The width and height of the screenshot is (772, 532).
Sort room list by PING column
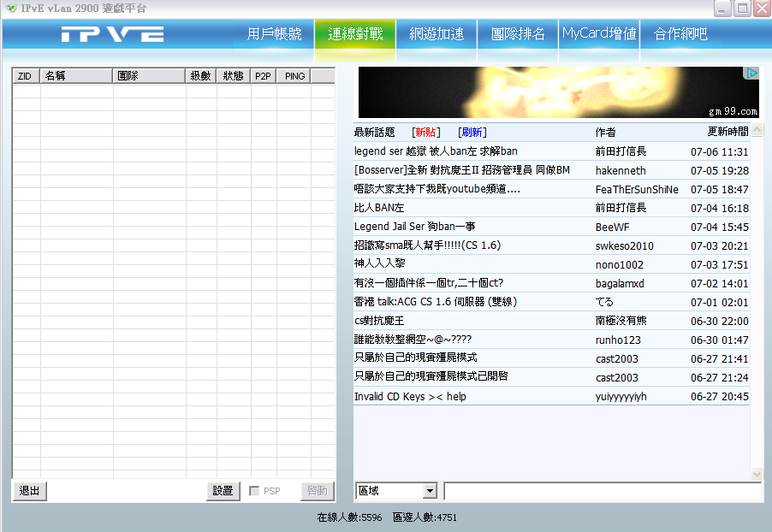point(294,76)
